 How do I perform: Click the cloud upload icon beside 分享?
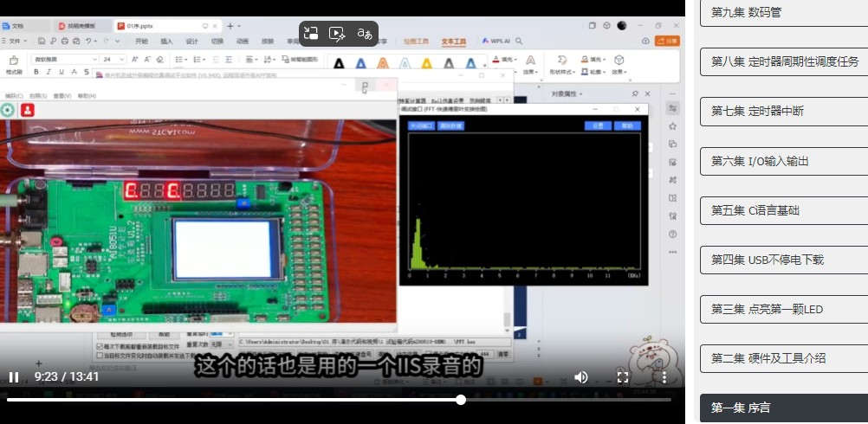pyautogui.click(x=645, y=41)
